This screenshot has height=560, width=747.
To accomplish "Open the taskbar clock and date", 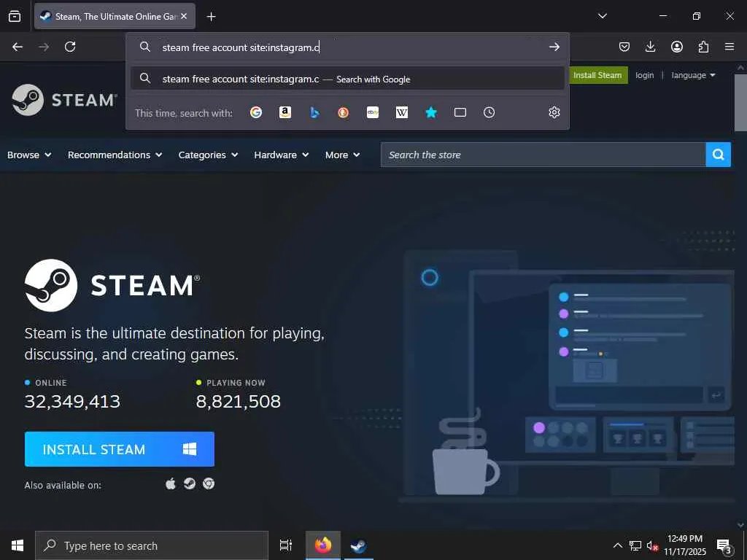I will tap(685, 545).
